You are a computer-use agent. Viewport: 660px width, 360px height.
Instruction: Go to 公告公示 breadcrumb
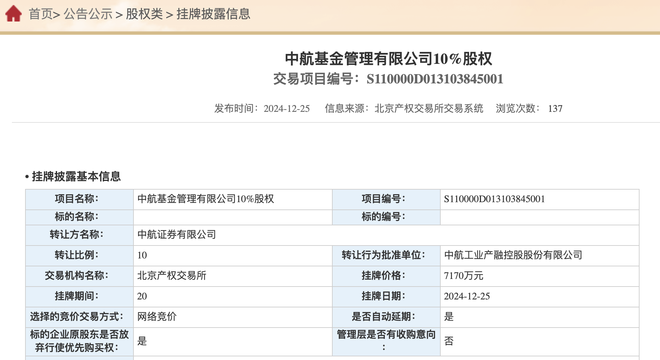tap(88, 14)
